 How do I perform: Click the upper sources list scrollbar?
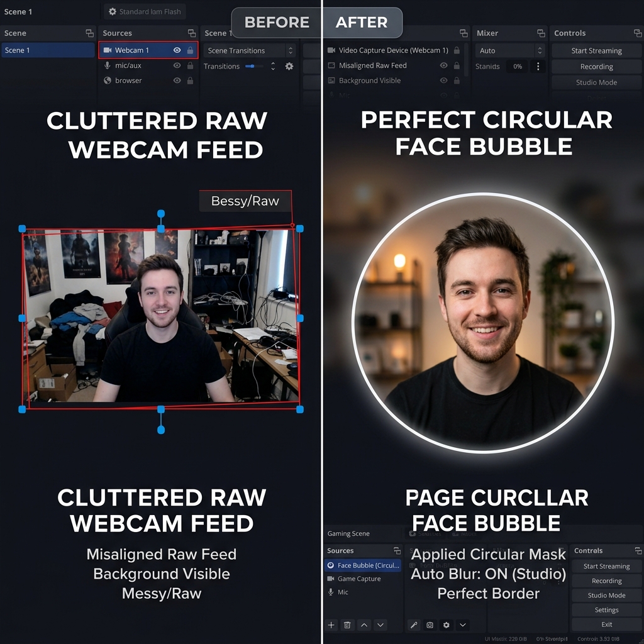pyautogui.click(x=466, y=60)
